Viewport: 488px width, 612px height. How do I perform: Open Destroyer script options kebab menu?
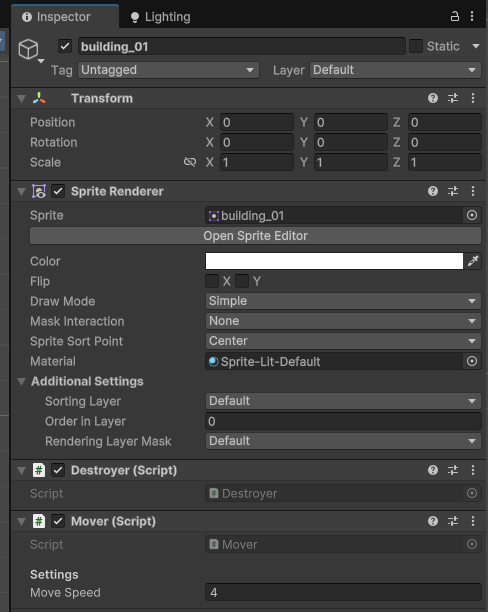point(473,470)
